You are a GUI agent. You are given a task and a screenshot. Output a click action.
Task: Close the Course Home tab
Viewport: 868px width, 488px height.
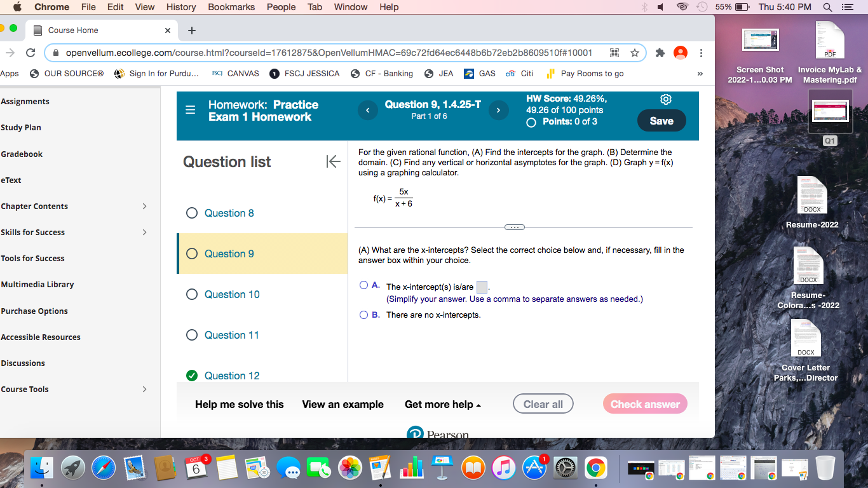(168, 30)
